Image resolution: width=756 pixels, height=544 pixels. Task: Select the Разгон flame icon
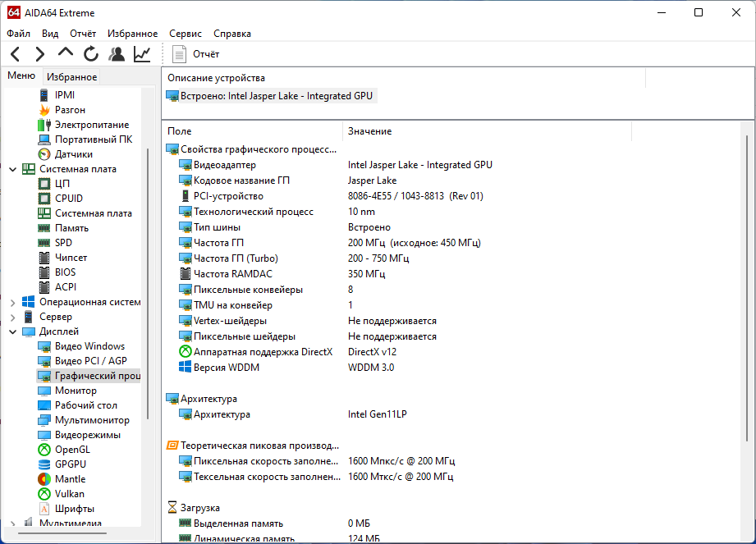pyautogui.click(x=44, y=110)
